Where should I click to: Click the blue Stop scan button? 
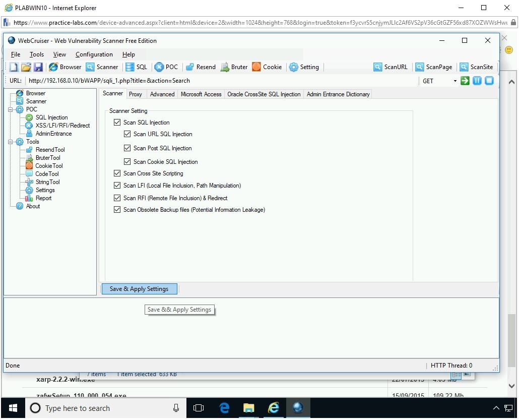tap(489, 81)
